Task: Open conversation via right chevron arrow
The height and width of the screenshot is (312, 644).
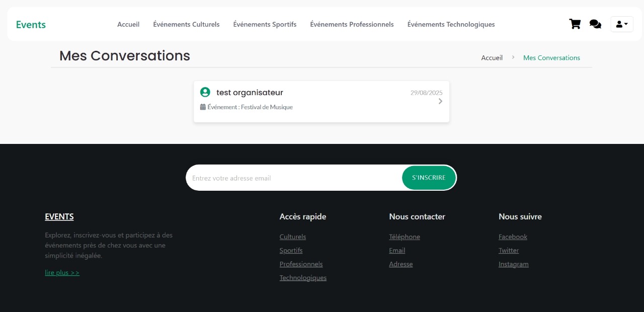Action: pyautogui.click(x=440, y=101)
